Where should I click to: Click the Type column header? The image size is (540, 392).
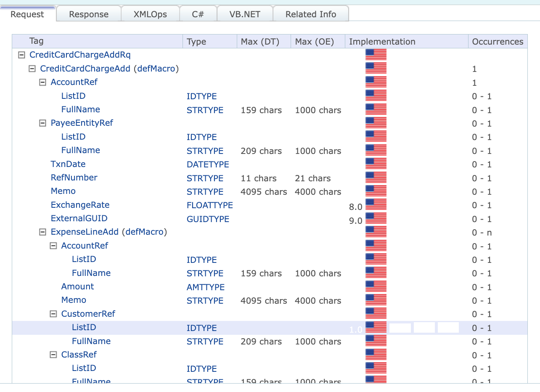(210, 41)
